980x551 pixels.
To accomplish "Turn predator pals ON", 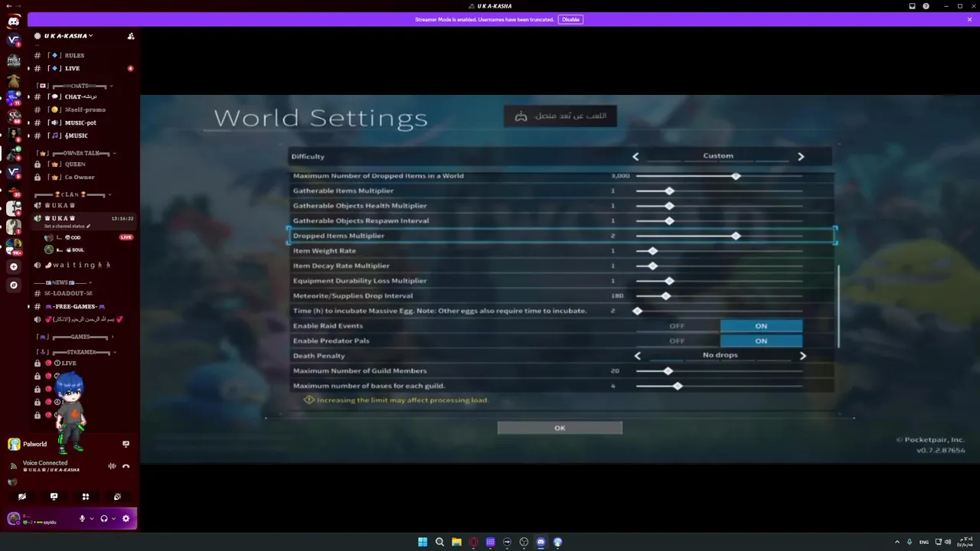I will tap(761, 341).
